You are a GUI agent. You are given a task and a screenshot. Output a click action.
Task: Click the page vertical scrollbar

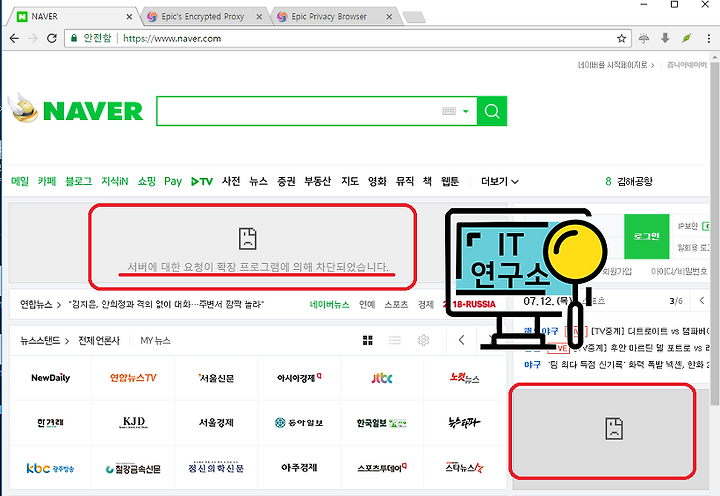[x=714, y=234]
